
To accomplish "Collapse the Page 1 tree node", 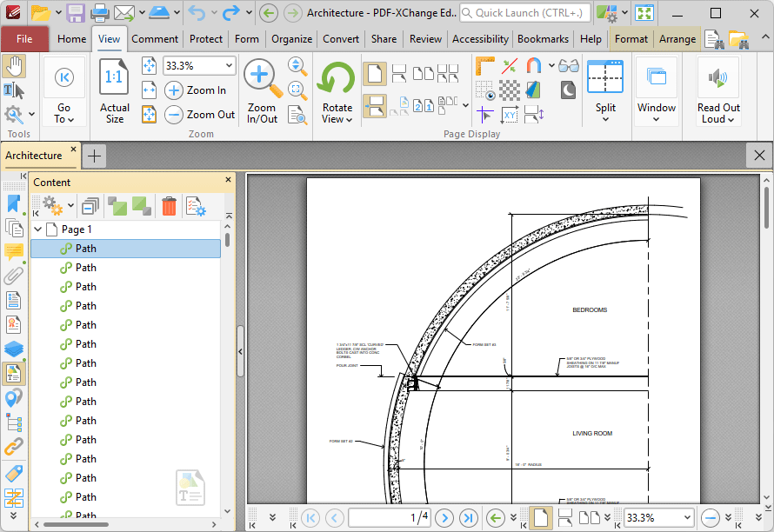I will (x=38, y=229).
